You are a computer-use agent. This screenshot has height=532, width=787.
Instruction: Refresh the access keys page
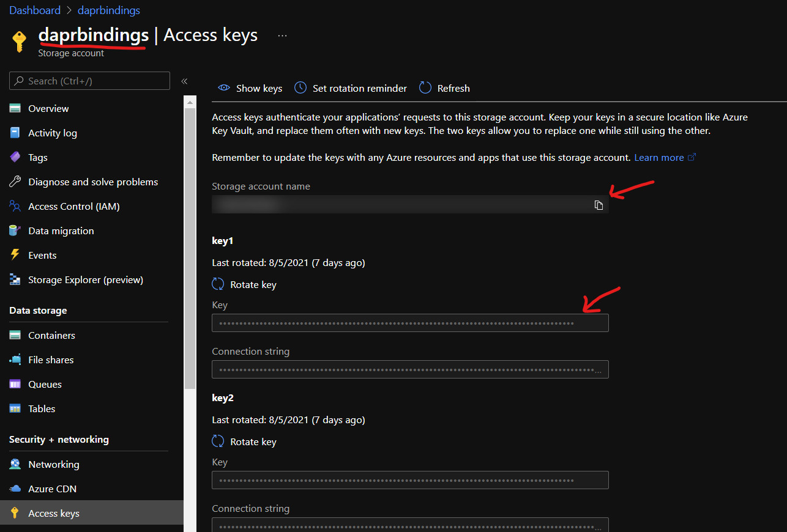(x=445, y=88)
